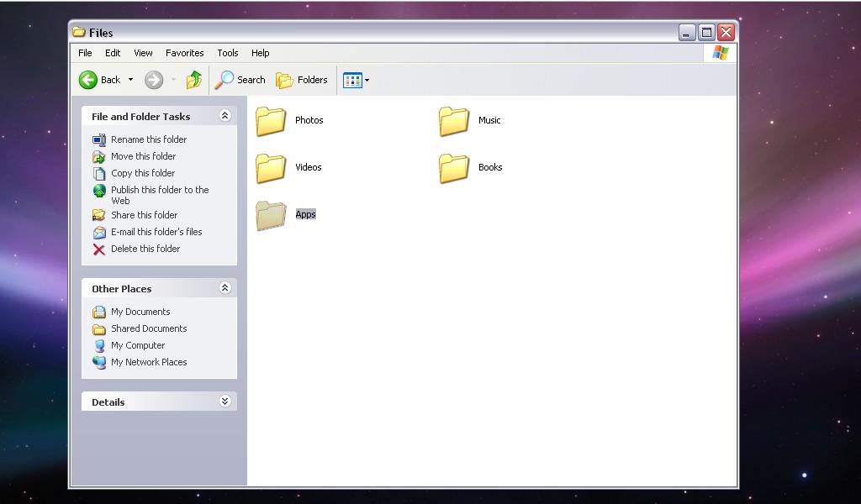Click the Publish to Web globe icon
This screenshot has width=861, height=504.
coord(99,191)
